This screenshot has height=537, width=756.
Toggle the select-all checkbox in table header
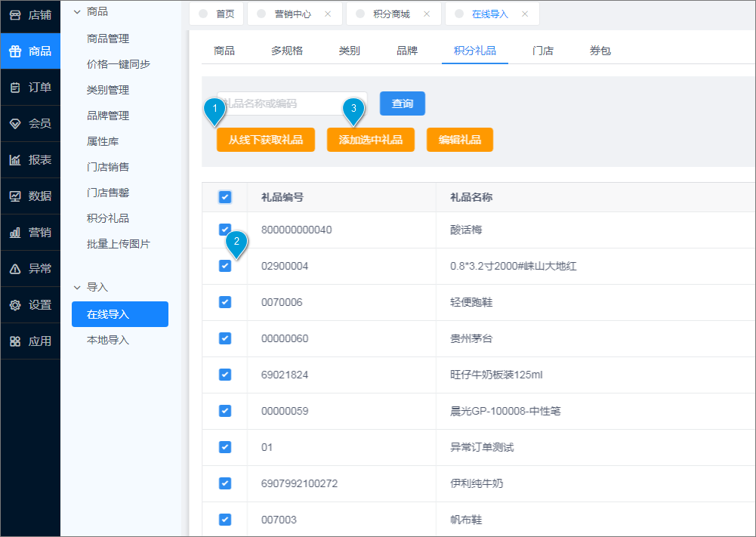[224, 196]
